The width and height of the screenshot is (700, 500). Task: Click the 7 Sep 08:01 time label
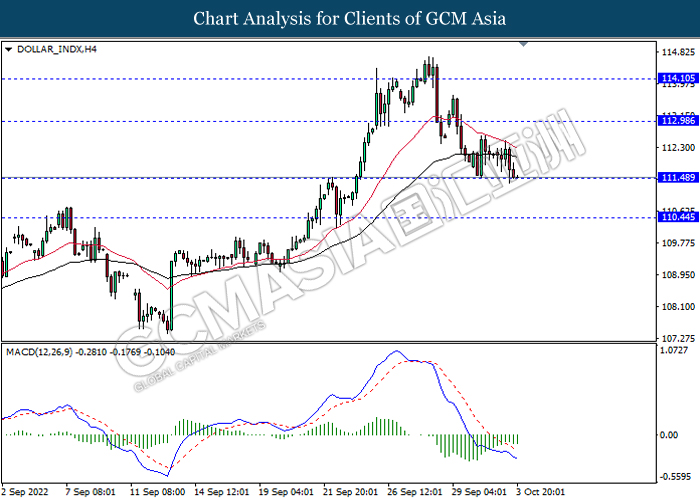(91, 492)
